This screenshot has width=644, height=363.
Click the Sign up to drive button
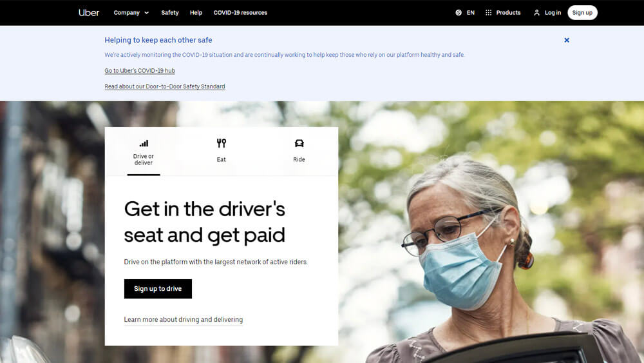[x=158, y=289]
